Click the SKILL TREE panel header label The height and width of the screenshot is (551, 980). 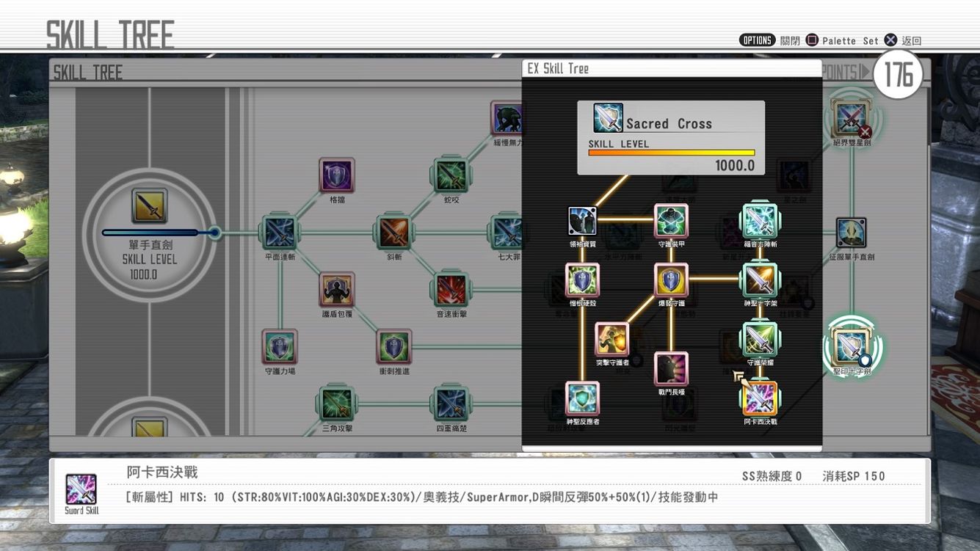pos(87,73)
